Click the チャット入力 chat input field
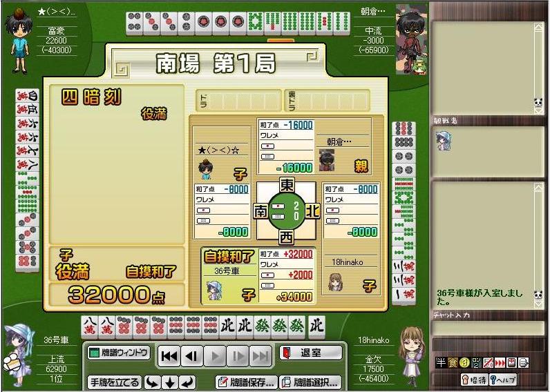 (x=488, y=329)
